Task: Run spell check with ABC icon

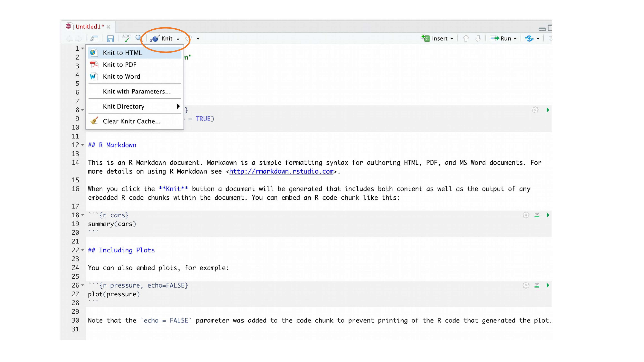Action: 126,38
